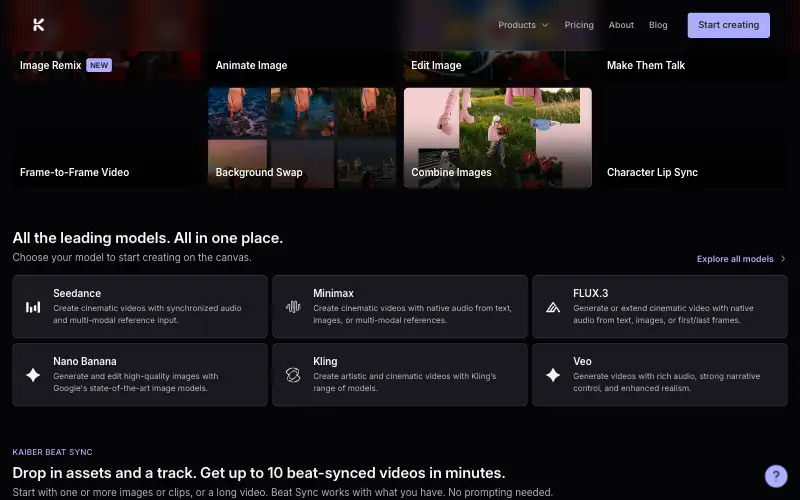Open the Seedance model card
Image resolution: width=800 pixels, height=500 pixels.
[x=140, y=307]
